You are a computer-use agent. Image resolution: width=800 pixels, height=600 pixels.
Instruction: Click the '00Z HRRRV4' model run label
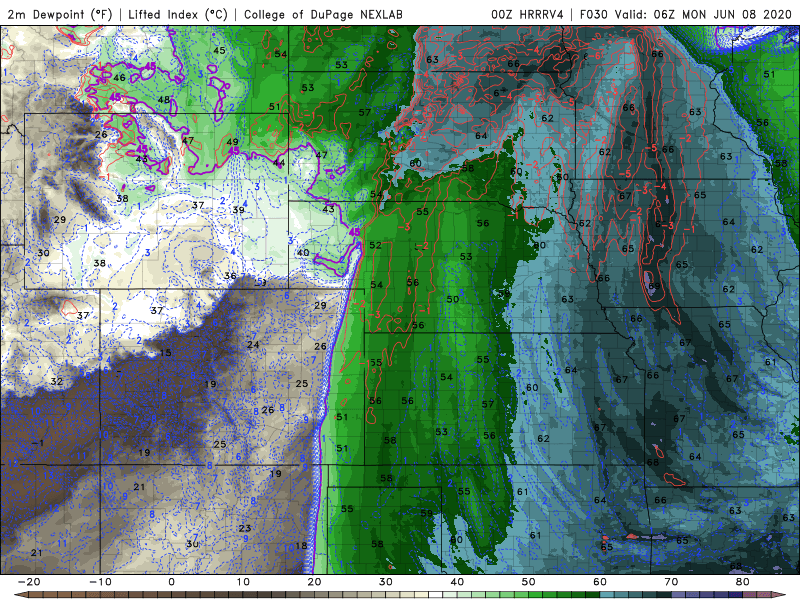(x=527, y=14)
